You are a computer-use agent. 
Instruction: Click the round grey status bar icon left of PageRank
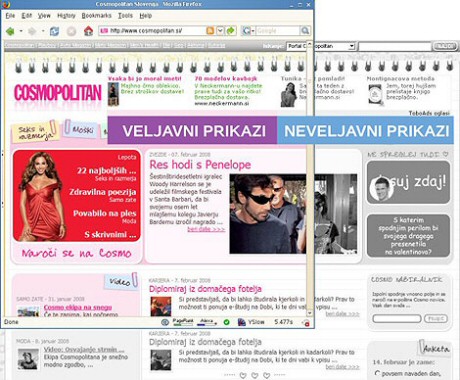(165, 322)
